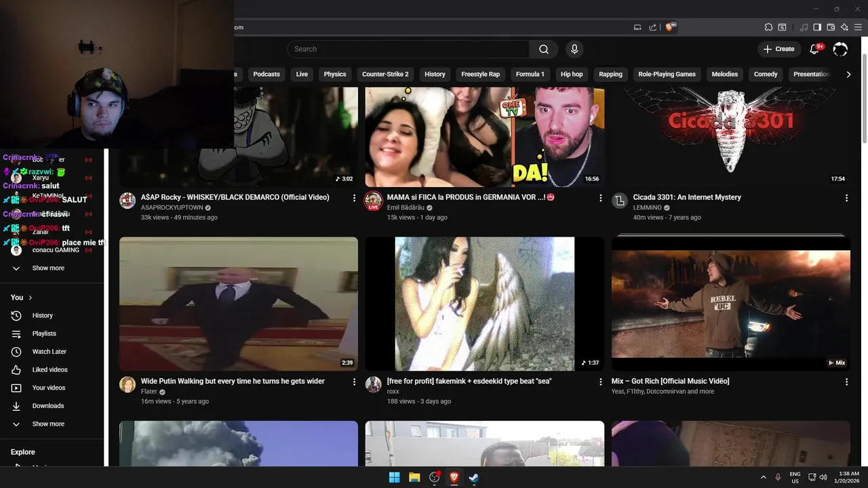Select the Role-Playing Games category chip
Image resolution: width=868 pixels, height=488 pixels.
coord(667,75)
